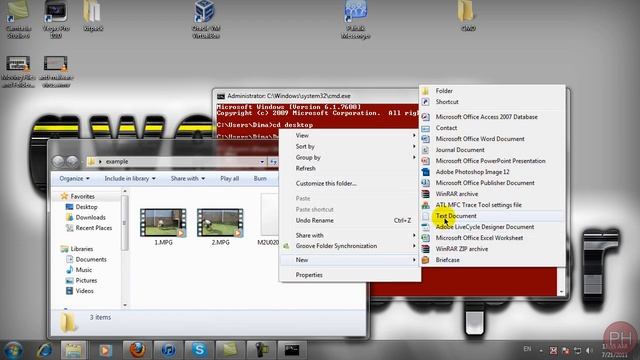Open Groove Folder Synchronization submenu
Image resolution: width=640 pixels, height=360 pixels.
(x=350, y=246)
